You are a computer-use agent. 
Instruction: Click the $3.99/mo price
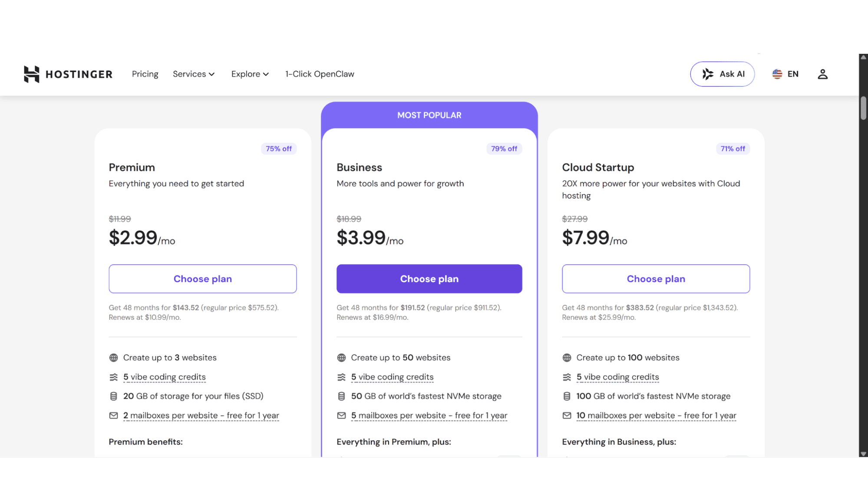(x=370, y=238)
